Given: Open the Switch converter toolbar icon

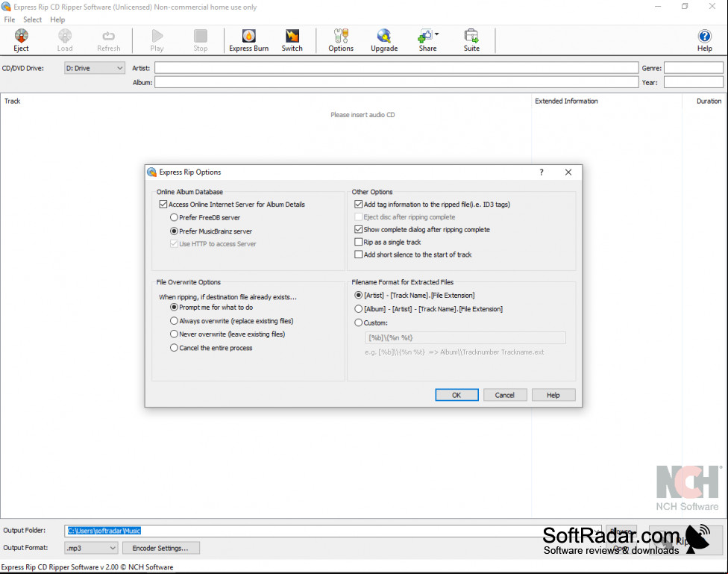Looking at the screenshot, I should click(x=292, y=40).
